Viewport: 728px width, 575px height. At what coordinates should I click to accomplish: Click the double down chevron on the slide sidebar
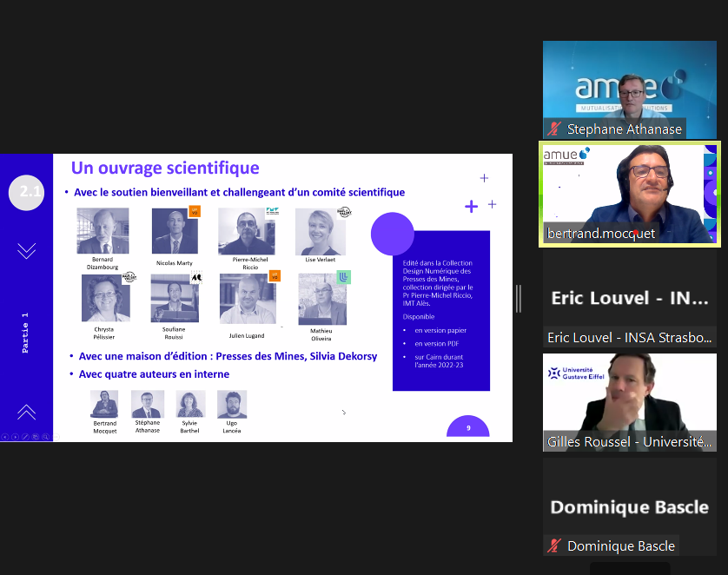click(26, 251)
